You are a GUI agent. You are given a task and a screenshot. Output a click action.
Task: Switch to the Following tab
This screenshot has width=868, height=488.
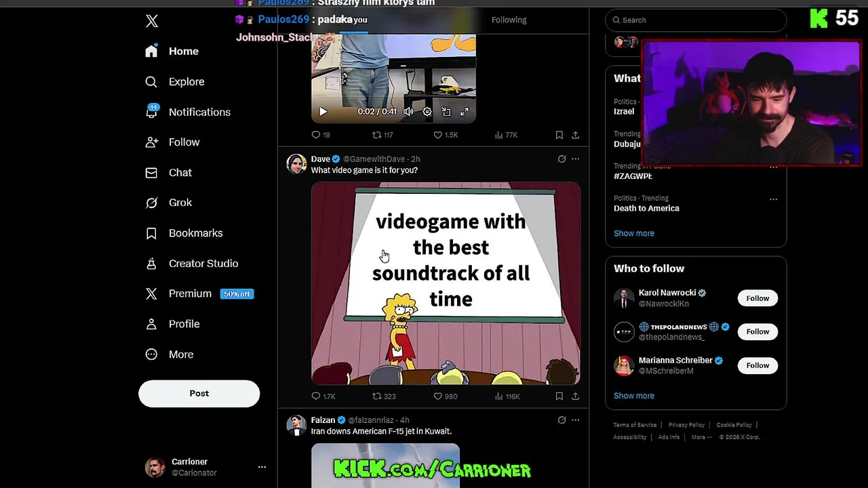[x=509, y=20]
